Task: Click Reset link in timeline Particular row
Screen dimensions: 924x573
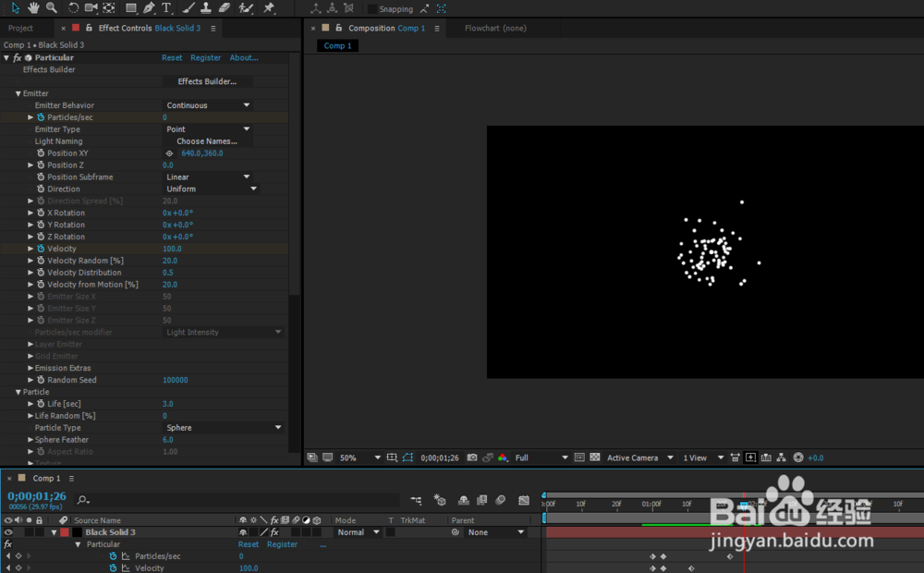Action: click(x=248, y=544)
